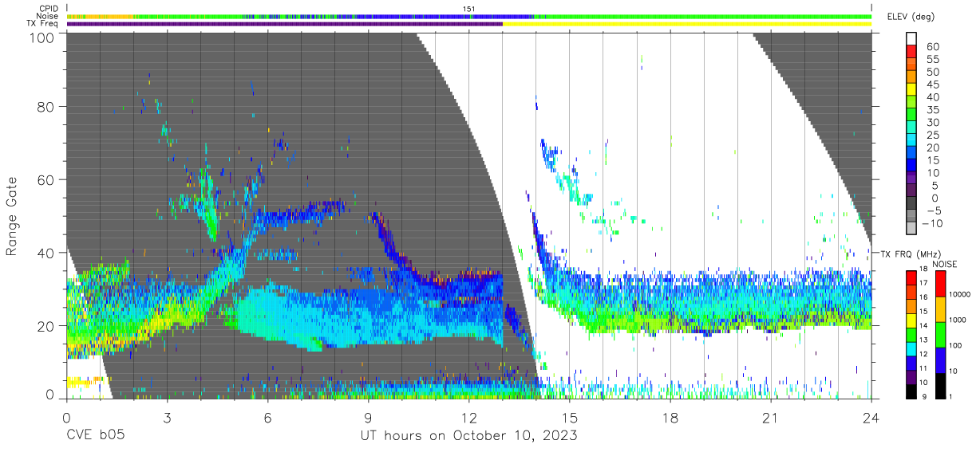
Task: Click the "Range Gate" axis title
Action: [x=12, y=216]
